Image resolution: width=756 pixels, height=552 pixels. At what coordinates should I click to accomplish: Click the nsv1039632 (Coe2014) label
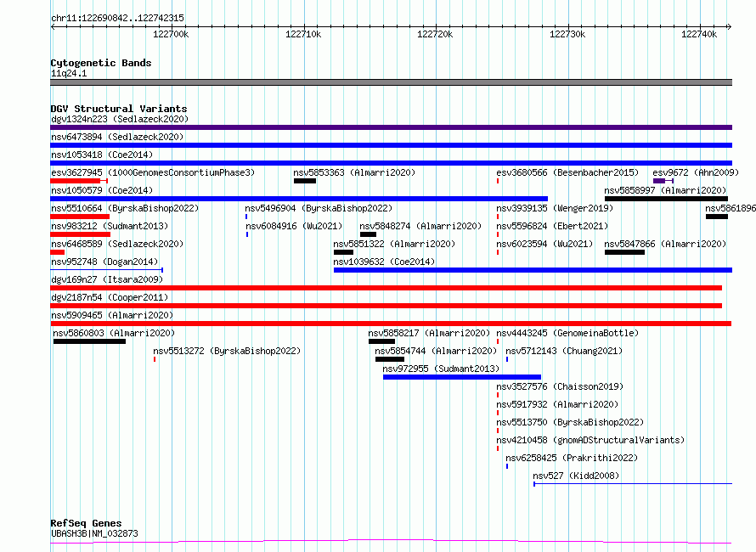point(384,262)
